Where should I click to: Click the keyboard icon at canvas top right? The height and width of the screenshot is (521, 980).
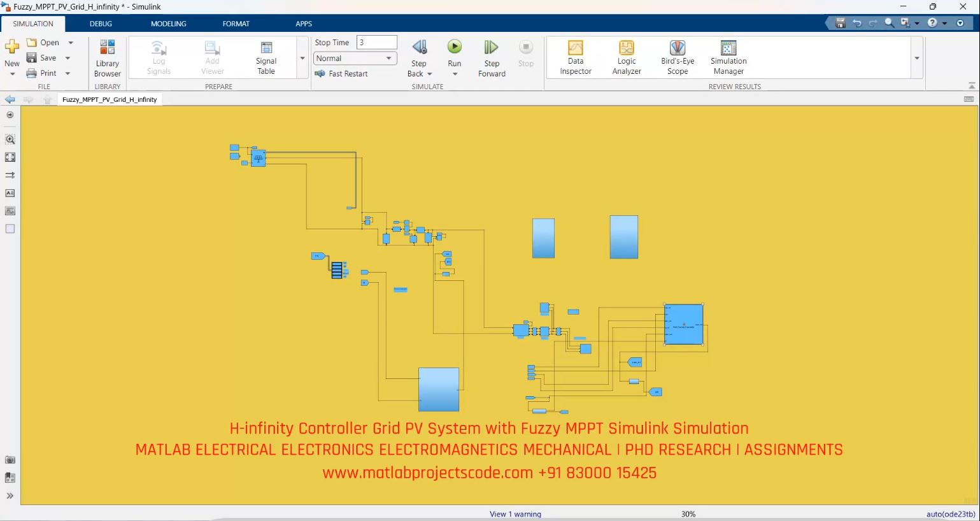click(969, 99)
